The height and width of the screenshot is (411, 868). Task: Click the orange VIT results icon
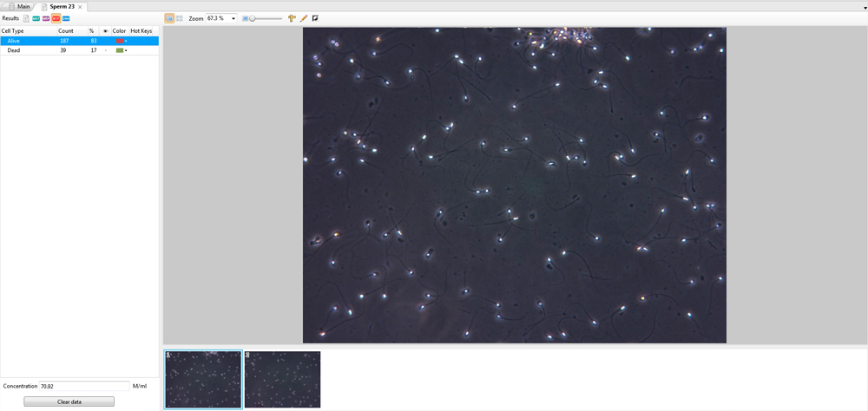click(56, 18)
